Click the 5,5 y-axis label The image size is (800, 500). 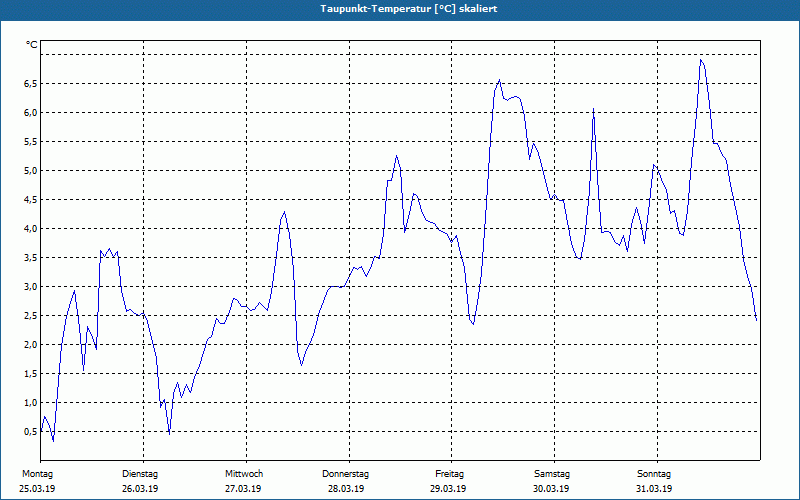[x=31, y=142]
